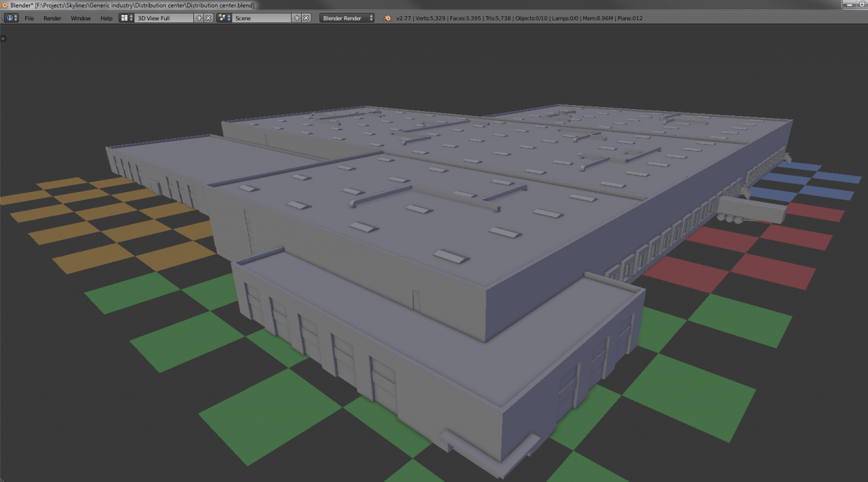
Task: Open the Window menu
Action: tap(81, 18)
